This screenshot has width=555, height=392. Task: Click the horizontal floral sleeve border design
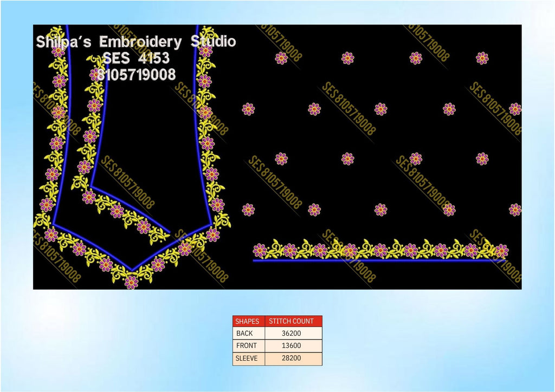pos(381,250)
